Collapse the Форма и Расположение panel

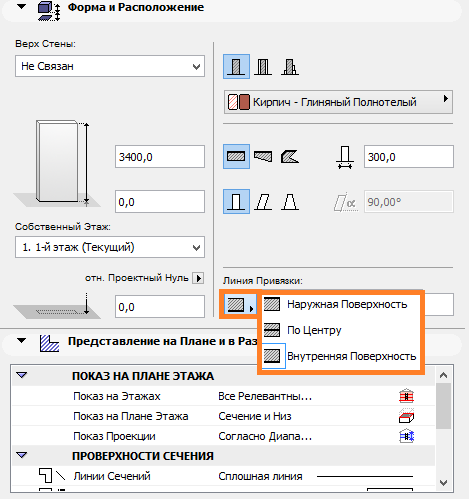pos(22,6)
